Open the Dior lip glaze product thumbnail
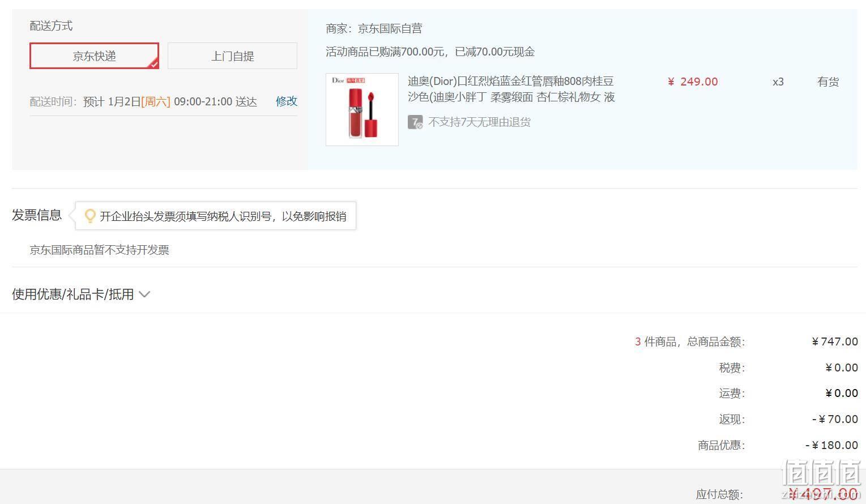This screenshot has height=504, width=866. (x=362, y=109)
